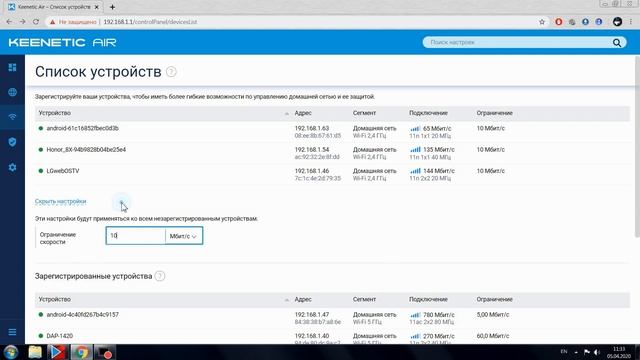Click address 192.168.1.54
Viewport: 640px width, 360px height.
312,150
